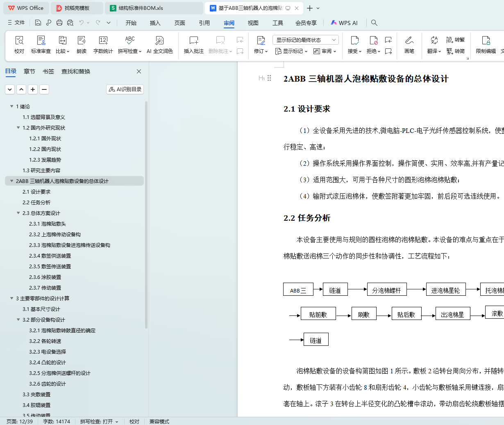Open WPS AI
The width and height of the screenshot is (504, 425).
(x=344, y=23)
